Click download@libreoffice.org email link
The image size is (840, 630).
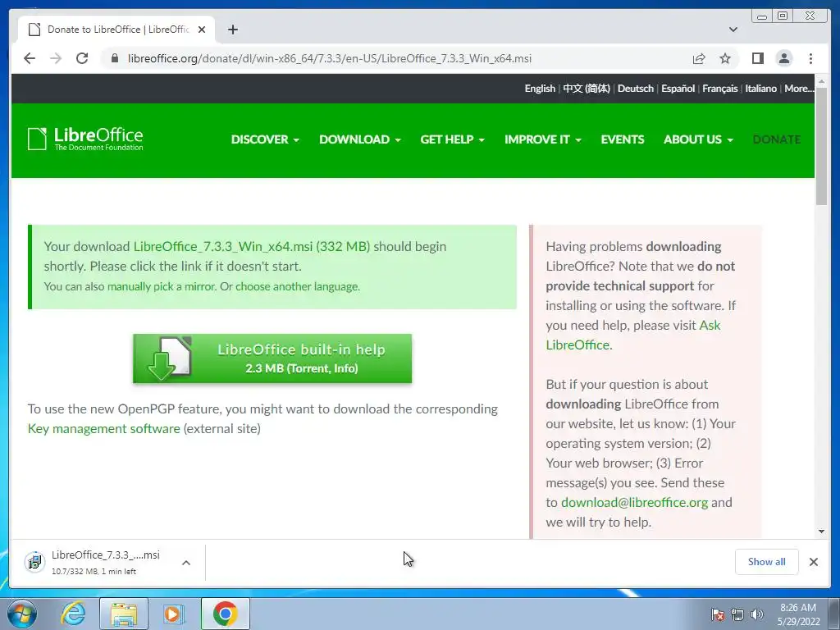[x=634, y=503]
